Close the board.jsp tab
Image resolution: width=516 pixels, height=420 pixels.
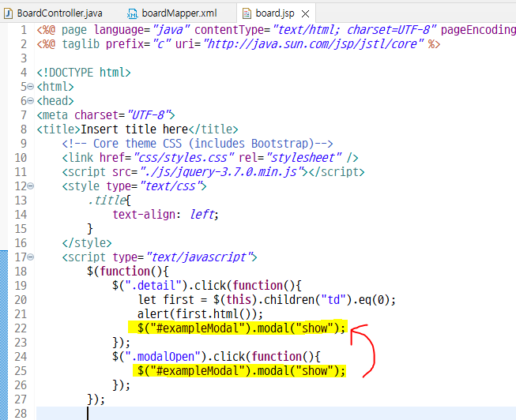305,13
